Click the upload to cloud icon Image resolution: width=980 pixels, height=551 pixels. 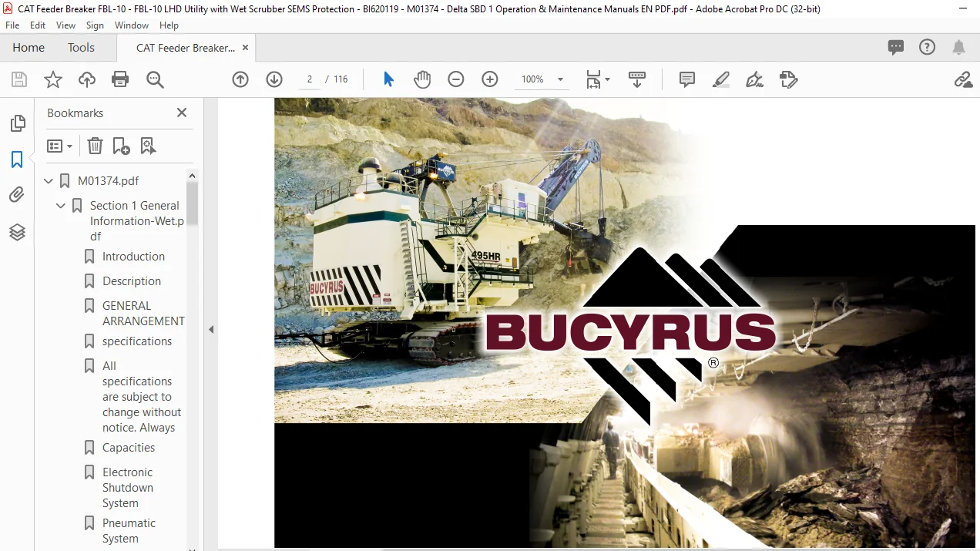pyautogui.click(x=87, y=79)
